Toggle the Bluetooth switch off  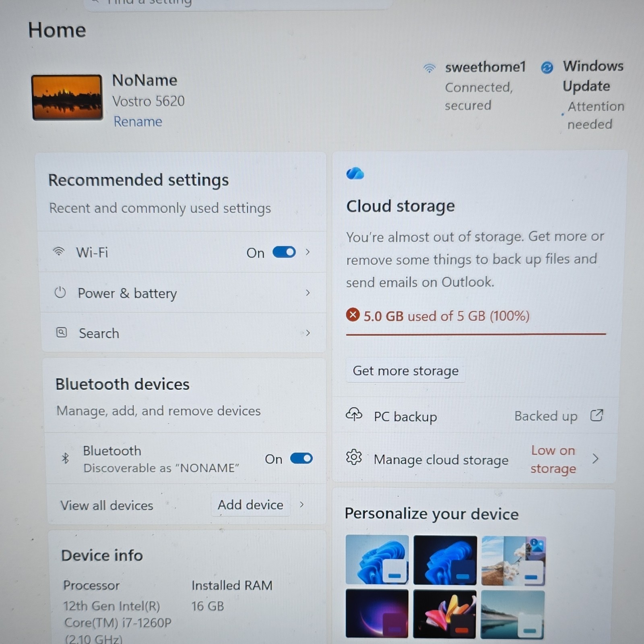[x=301, y=458]
